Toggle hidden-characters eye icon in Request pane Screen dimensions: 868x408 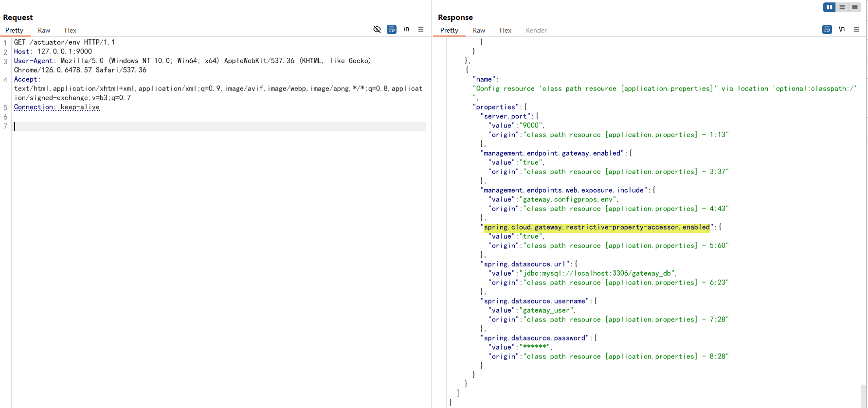point(377,29)
